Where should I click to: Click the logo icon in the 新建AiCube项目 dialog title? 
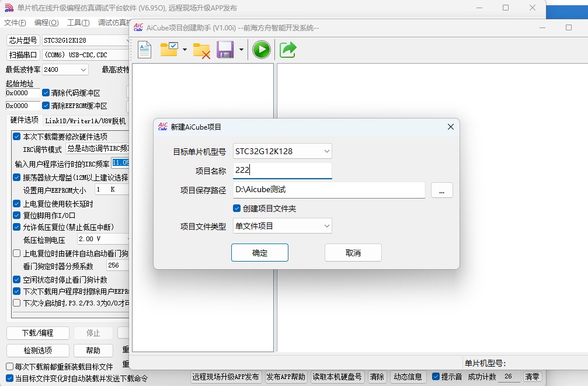point(163,127)
